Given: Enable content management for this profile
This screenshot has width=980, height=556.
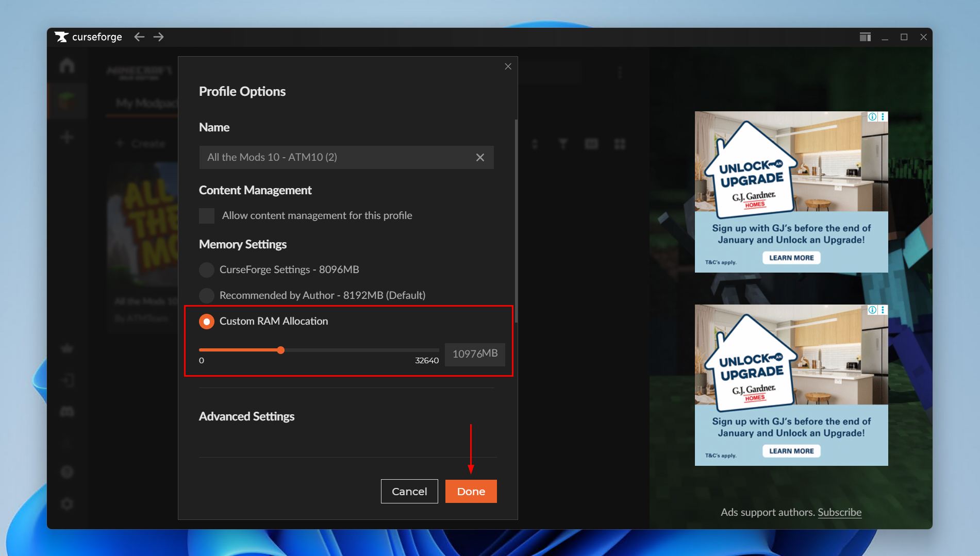Looking at the screenshot, I should pos(207,215).
